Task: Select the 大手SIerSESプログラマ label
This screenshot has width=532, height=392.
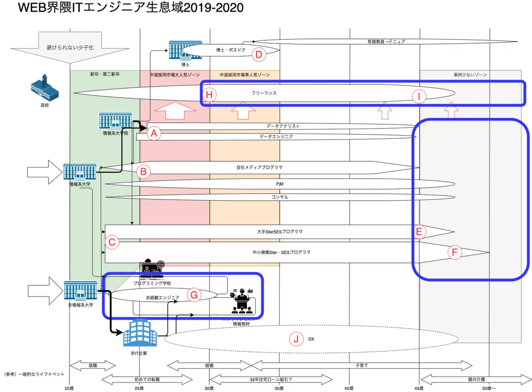Action: 280,231
